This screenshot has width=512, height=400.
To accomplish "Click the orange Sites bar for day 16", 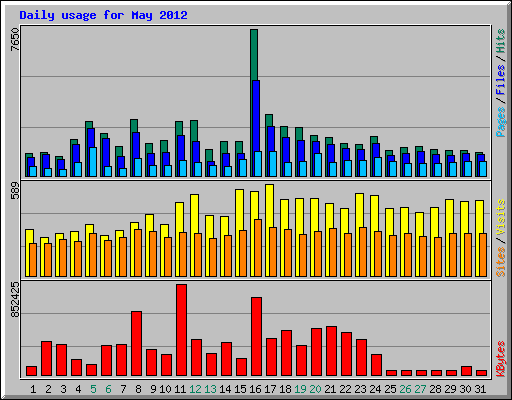I will [x=258, y=248].
